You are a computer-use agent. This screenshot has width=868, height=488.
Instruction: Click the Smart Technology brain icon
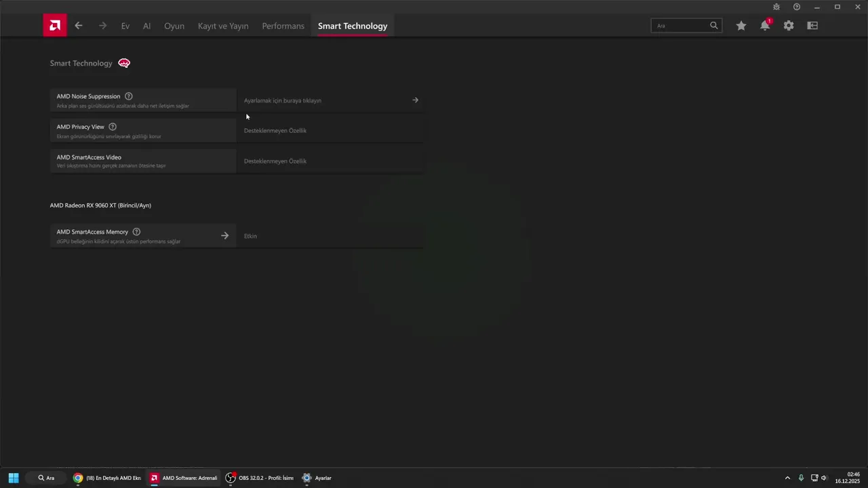124,63
